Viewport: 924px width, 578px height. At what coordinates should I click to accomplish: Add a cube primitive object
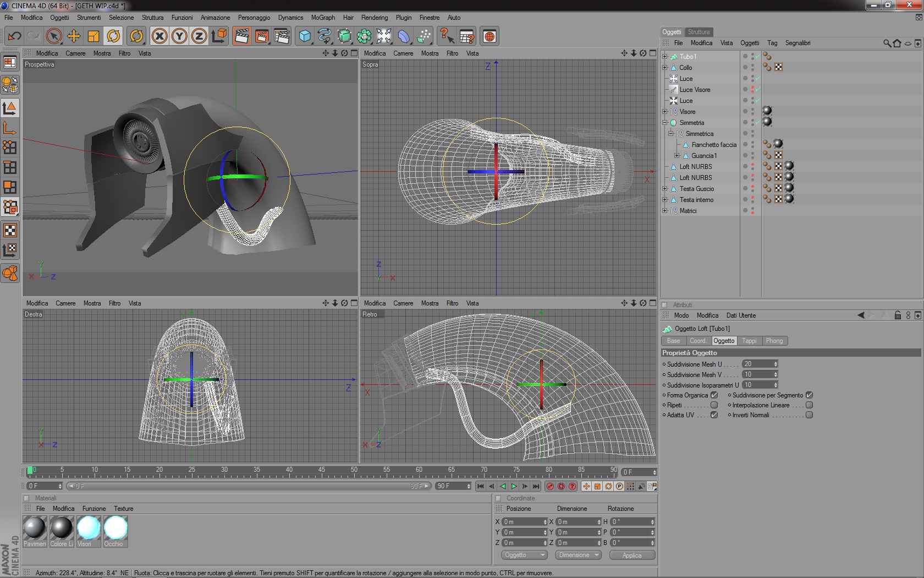305,36
